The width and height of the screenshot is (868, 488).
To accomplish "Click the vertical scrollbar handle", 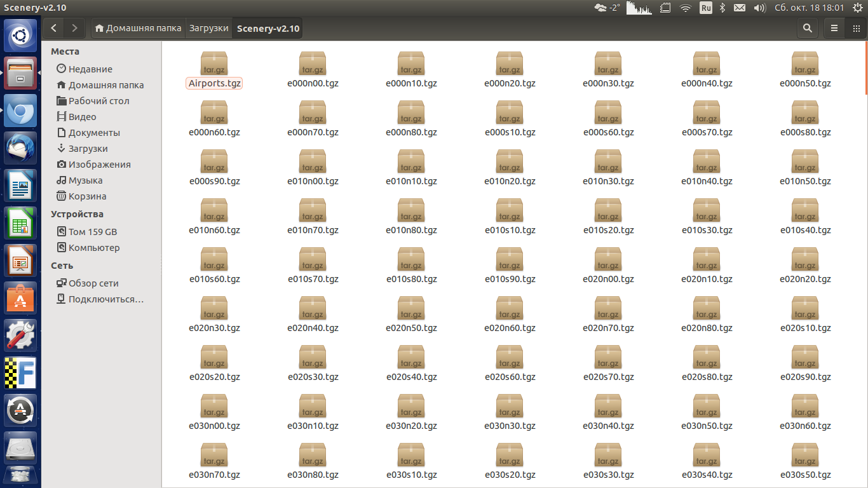I will pyautogui.click(x=866, y=68).
